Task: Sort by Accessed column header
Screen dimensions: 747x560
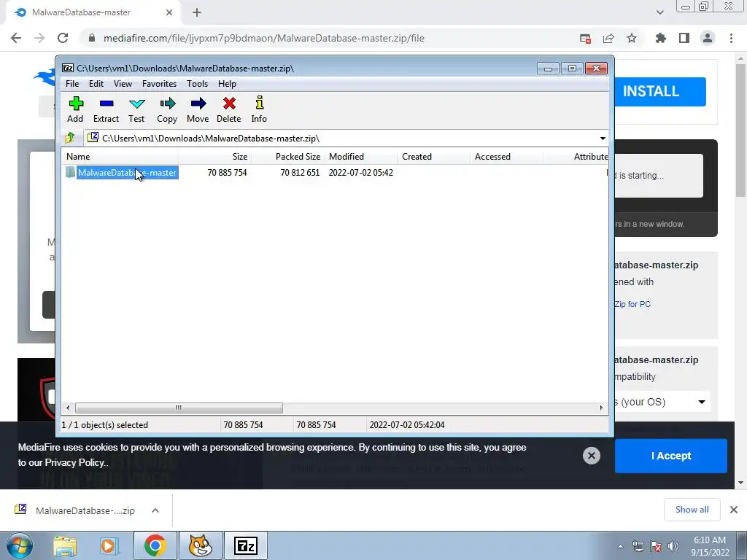Action: click(x=506, y=157)
